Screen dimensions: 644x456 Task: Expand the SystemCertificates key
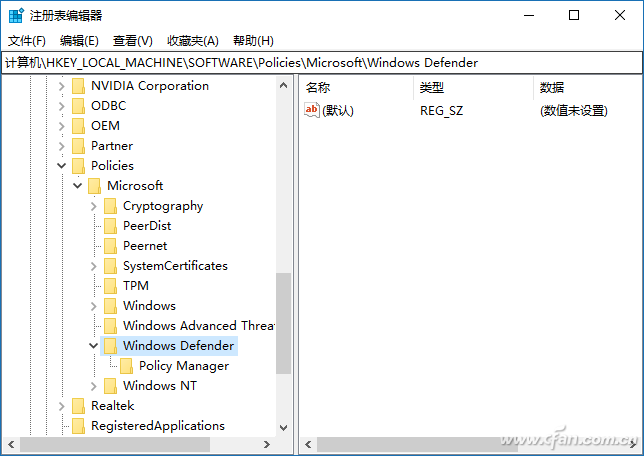tap(94, 266)
